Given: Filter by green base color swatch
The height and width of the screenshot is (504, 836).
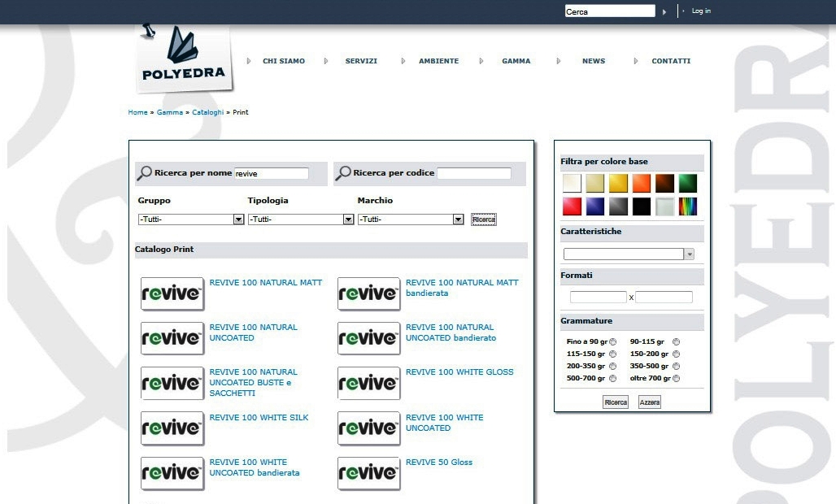Looking at the screenshot, I should coord(688,183).
